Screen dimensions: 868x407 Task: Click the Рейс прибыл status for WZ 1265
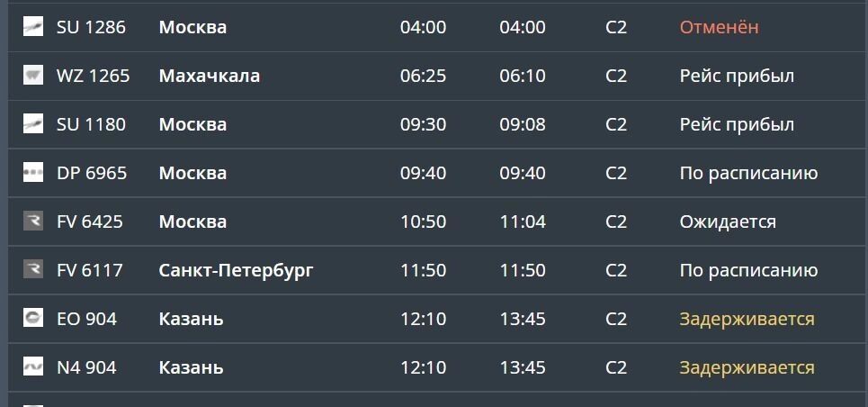point(737,76)
